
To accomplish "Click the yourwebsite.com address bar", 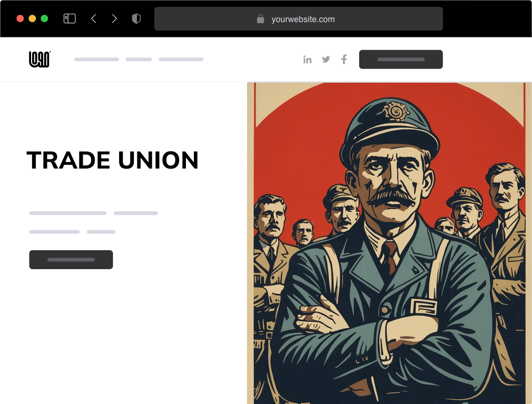I will [299, 18].
